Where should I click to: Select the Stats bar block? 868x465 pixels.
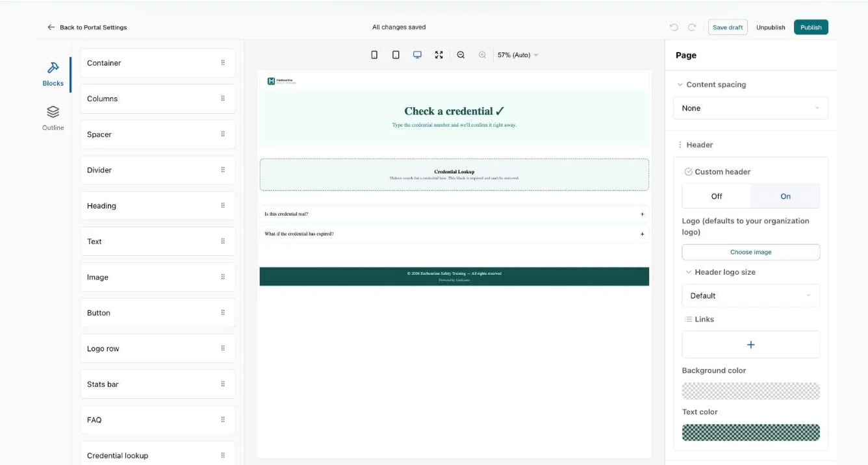(x=157, y=384)
